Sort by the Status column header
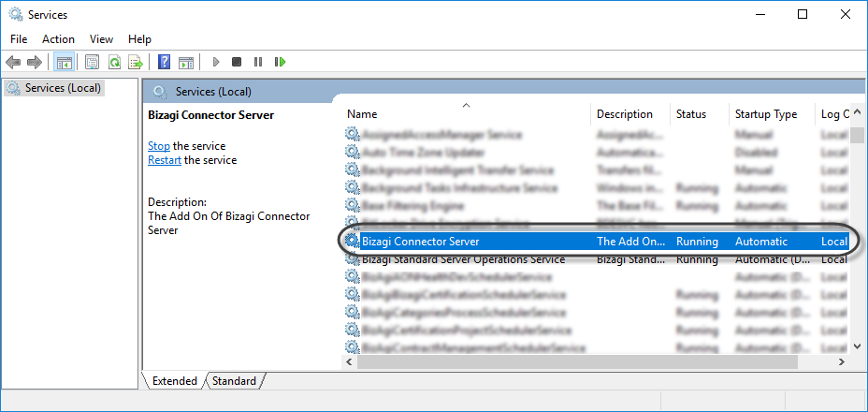868x412 pixels. point(700,114)
